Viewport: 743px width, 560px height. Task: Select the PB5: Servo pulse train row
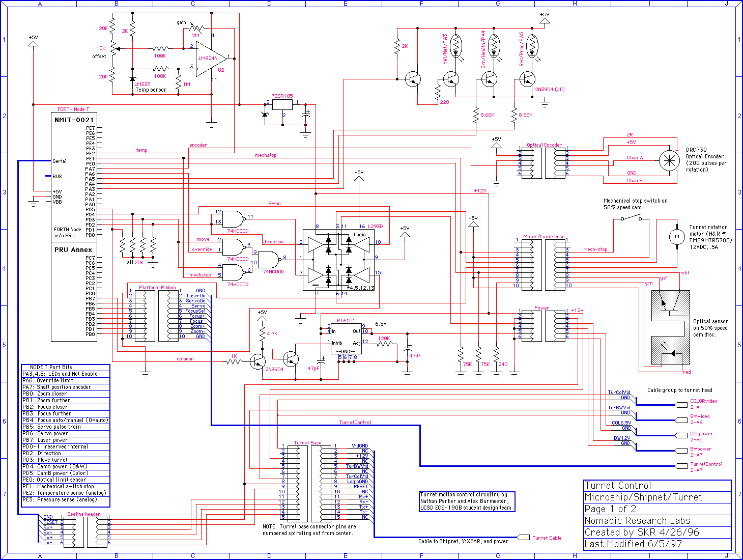66,427
